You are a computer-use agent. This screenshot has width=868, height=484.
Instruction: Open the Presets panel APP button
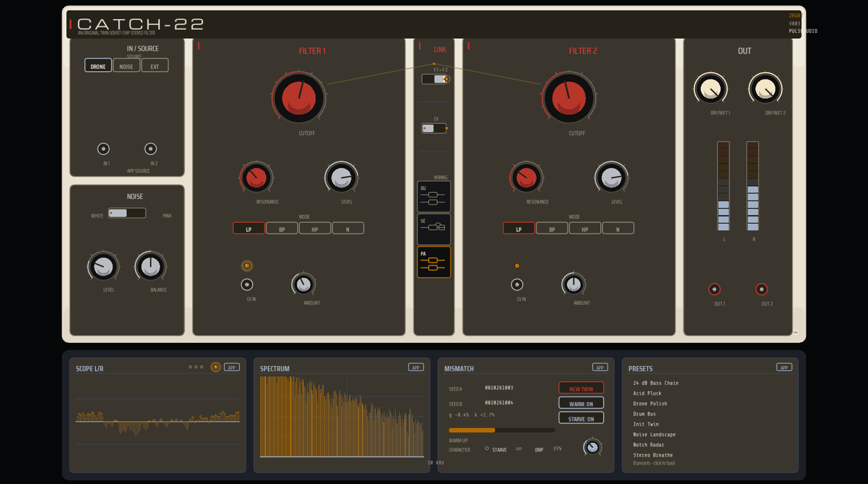coord(784,368)
